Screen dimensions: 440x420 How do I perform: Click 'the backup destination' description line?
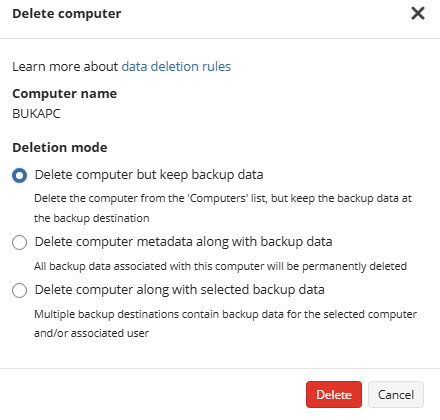(92, 218)
